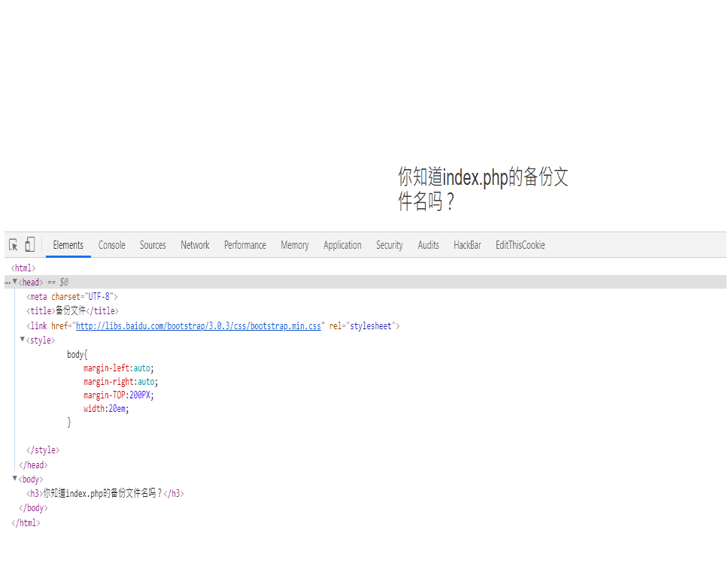Open the Performance tab
The width and height of the screenshot is (728, 569).
(x=245, y=245)
